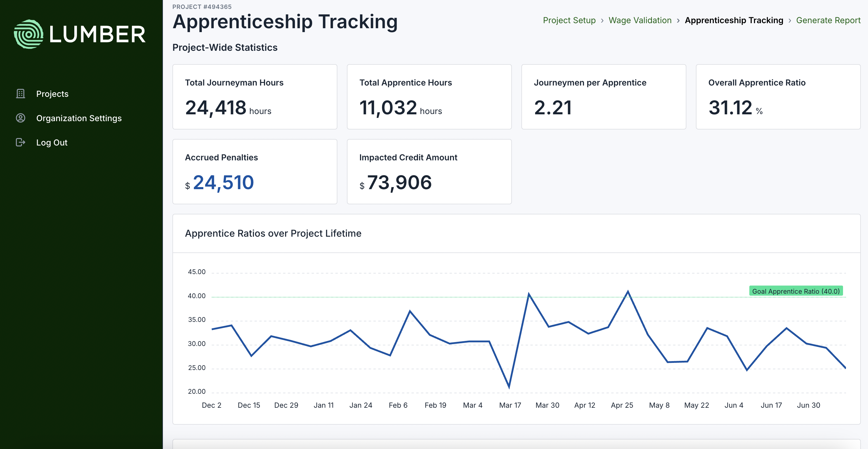Screen dimensions: 868x449
Task: Click the Jun 30 axis label
Action: (x=808, y=405)
